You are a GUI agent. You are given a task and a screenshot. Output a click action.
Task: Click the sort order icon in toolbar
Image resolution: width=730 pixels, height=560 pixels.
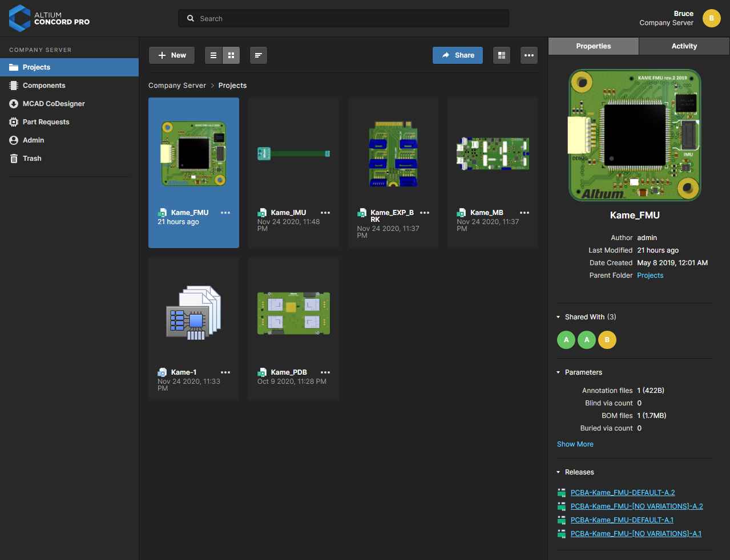[259, 55]
